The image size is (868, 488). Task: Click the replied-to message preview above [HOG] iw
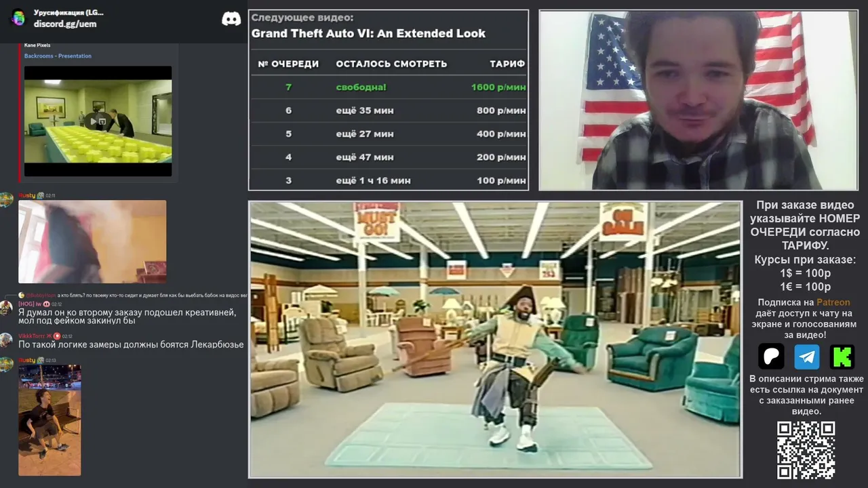tap(132, 296)
